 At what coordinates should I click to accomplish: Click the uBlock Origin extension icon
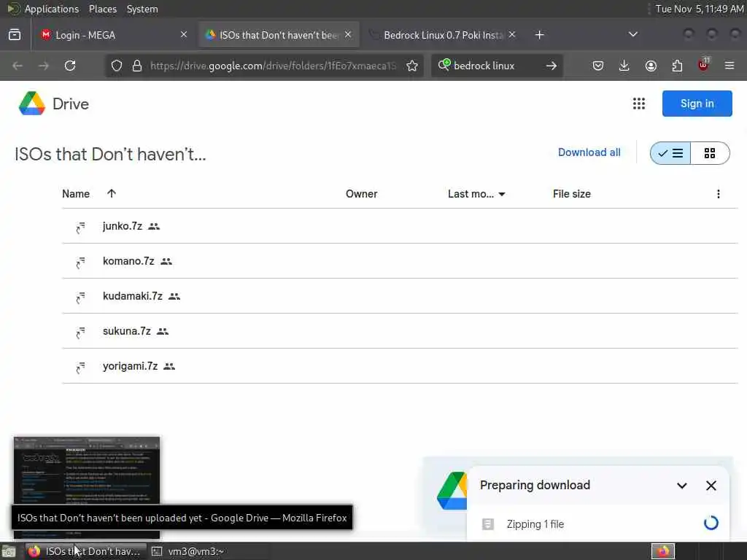(x=703, y=65)
